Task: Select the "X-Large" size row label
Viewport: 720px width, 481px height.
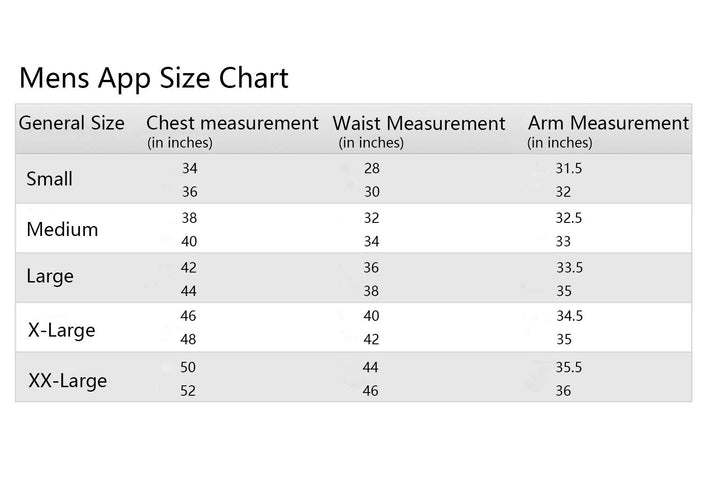Action: click(x=62, y=329)
